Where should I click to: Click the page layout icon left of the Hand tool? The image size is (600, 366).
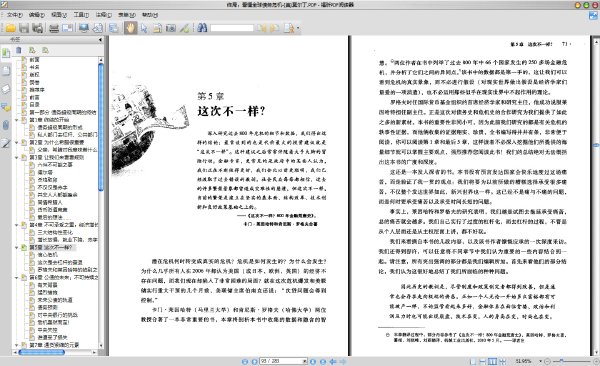coord(114,28)
